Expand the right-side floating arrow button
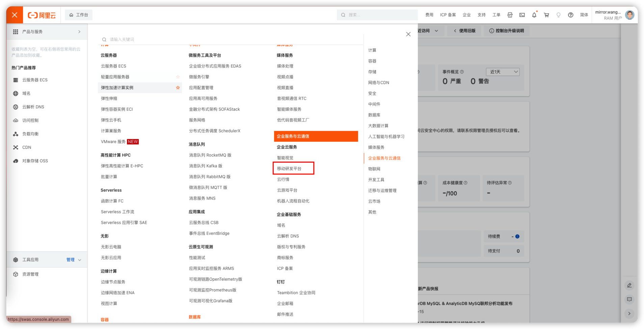644x329 pixels. pyautogui.click(x=629, y=313)
